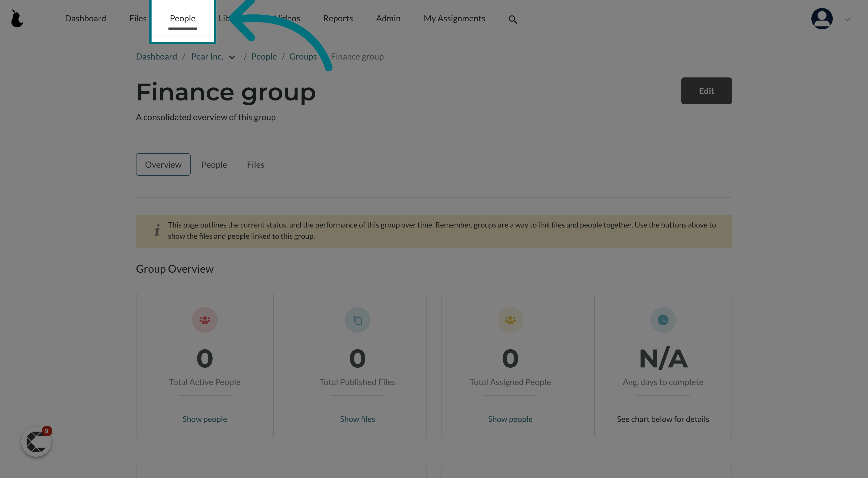Click the Total Assigned People label
Screen dimensions: 868x478
(510, 382)
